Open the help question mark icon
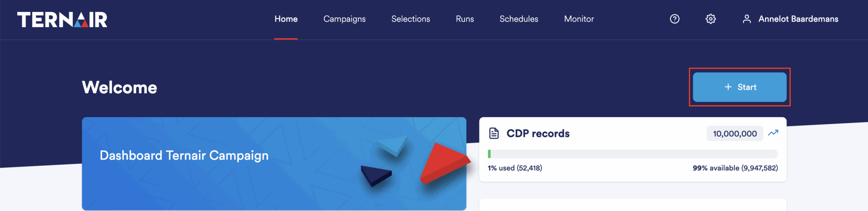 coord(674,19)
